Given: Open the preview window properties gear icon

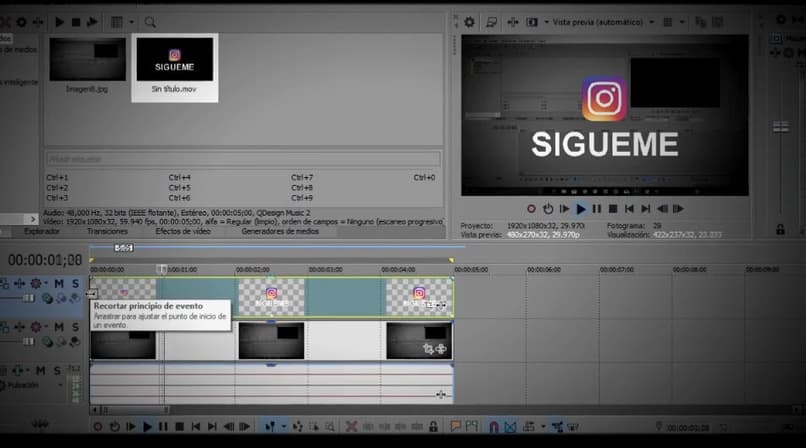Looking at the screenshot, I should coord(469,22).
